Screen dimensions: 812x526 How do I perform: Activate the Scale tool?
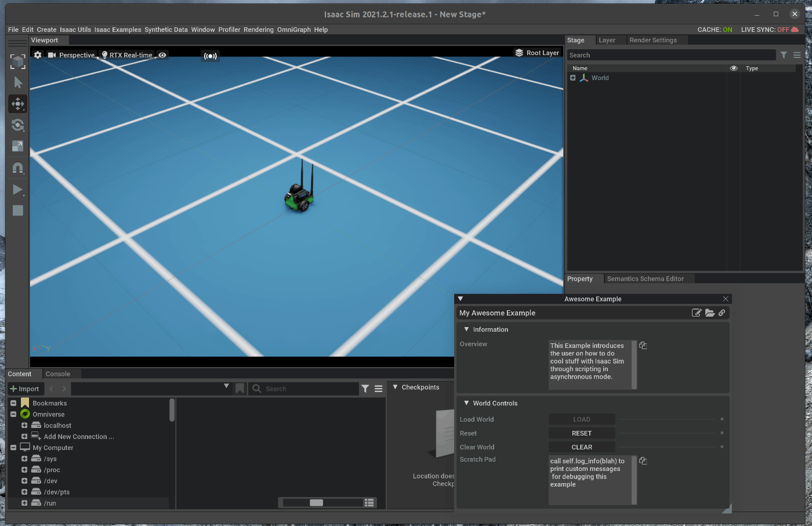[18, 146]
